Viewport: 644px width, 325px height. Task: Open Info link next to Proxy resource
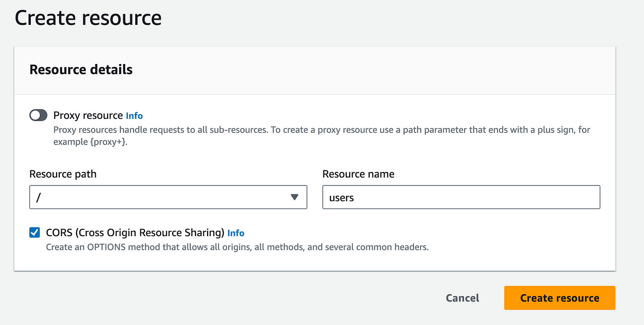[134, 116]
